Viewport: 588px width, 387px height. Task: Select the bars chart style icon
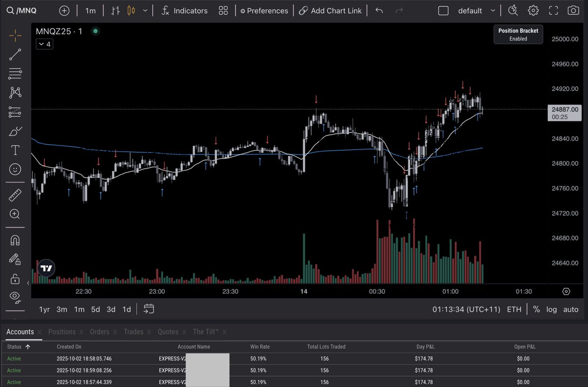coord(115,10)
